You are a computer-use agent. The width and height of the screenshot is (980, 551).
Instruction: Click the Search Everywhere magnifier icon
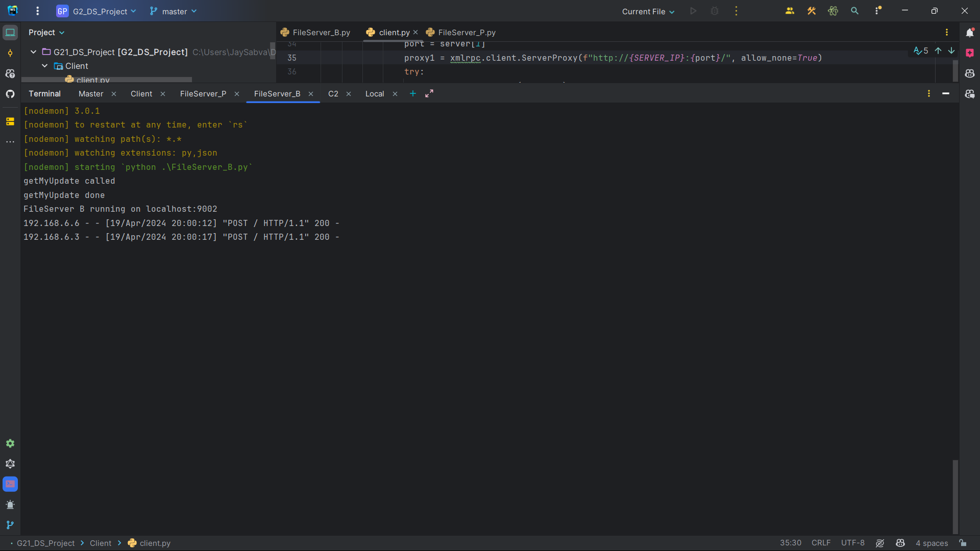(854, 11)
